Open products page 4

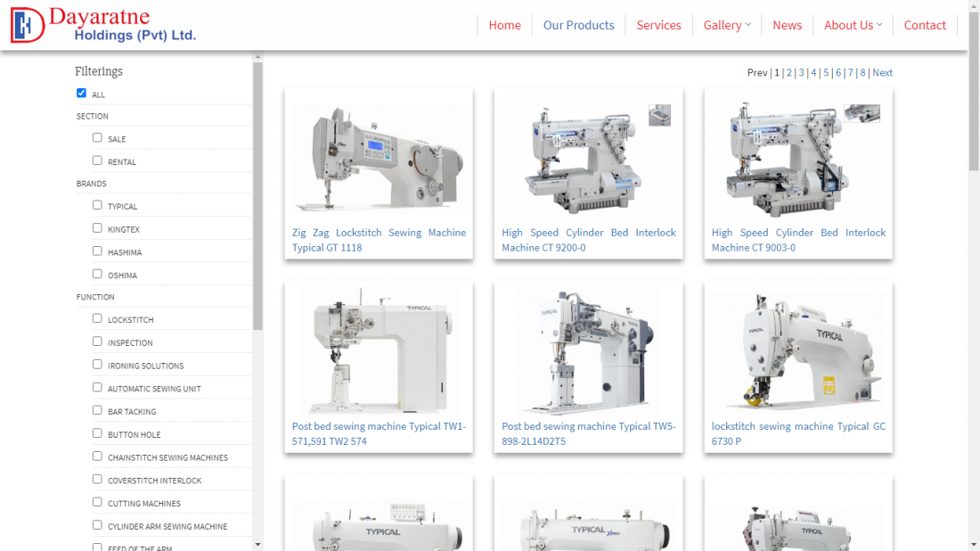point(813,72)
